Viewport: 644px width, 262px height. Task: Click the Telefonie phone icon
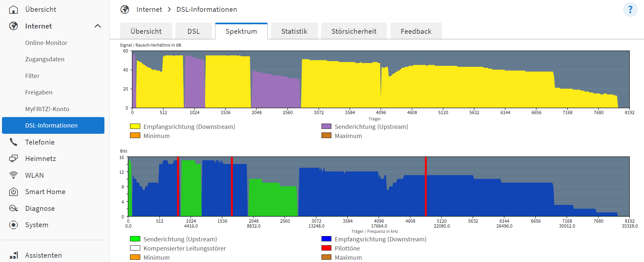[13, 142]
